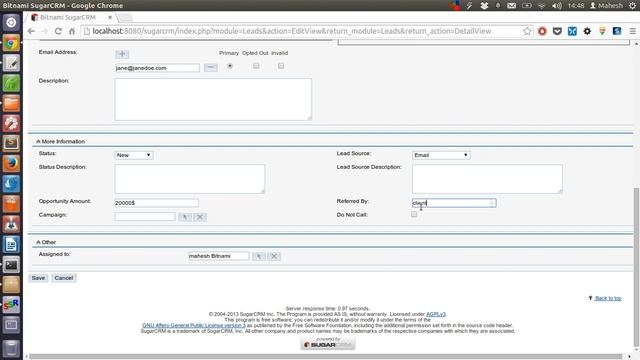Open Lead Source dropdown showing Email
The image size is (640, 360).
441,155
